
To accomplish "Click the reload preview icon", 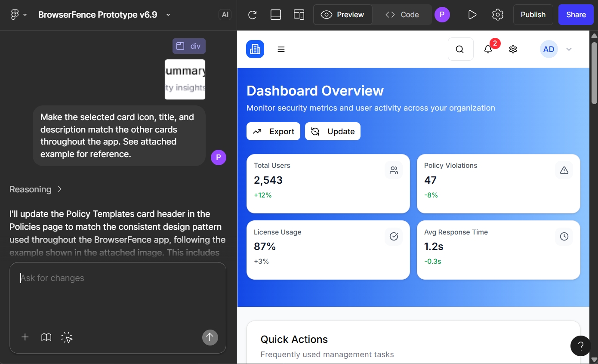I will [253, 15].
